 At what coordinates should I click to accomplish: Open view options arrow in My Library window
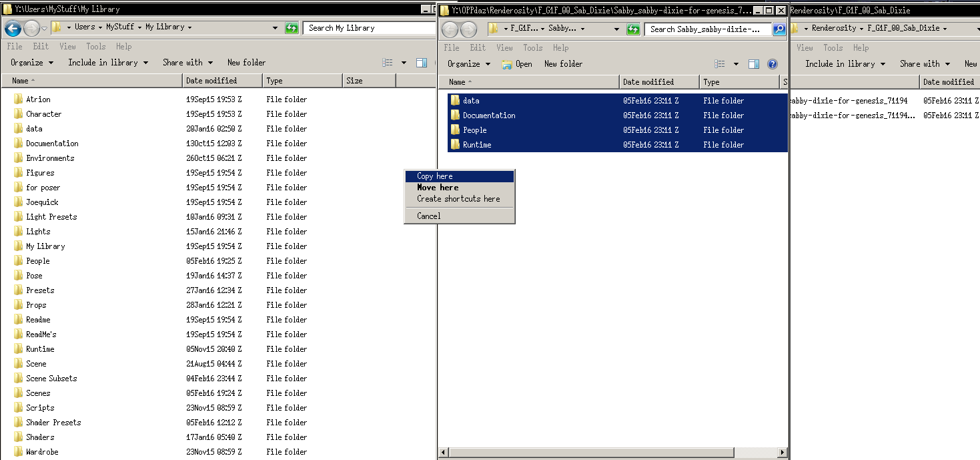[404, 63]
